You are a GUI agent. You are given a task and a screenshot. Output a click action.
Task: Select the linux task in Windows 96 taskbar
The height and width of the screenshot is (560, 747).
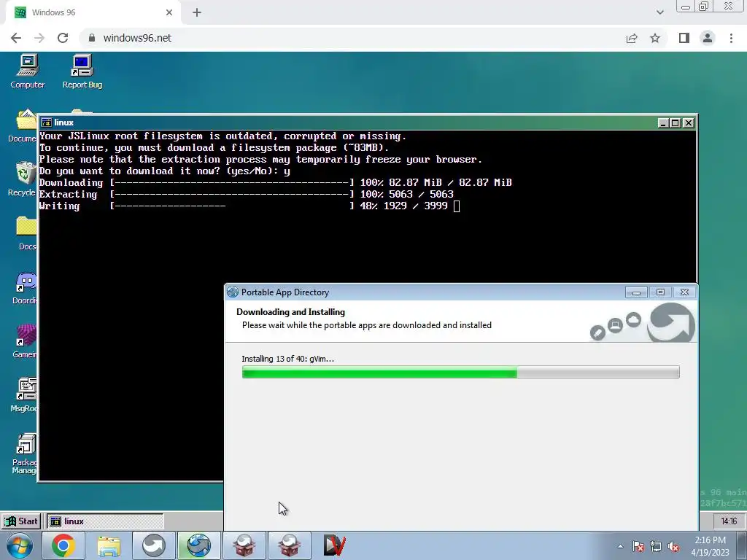click(105, 521)
